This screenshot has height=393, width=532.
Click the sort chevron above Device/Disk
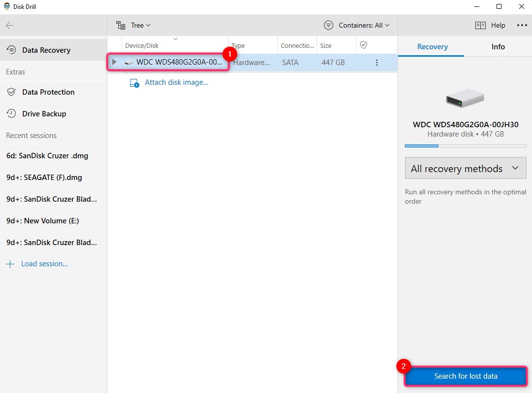click(175, 39)
